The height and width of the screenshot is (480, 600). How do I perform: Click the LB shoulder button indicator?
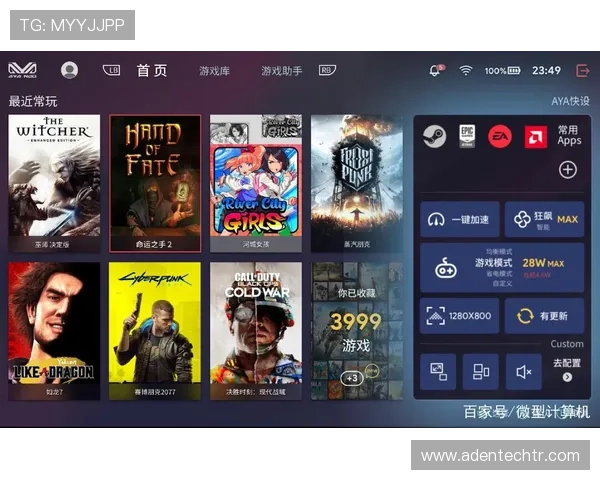click(x=111, y=70)
